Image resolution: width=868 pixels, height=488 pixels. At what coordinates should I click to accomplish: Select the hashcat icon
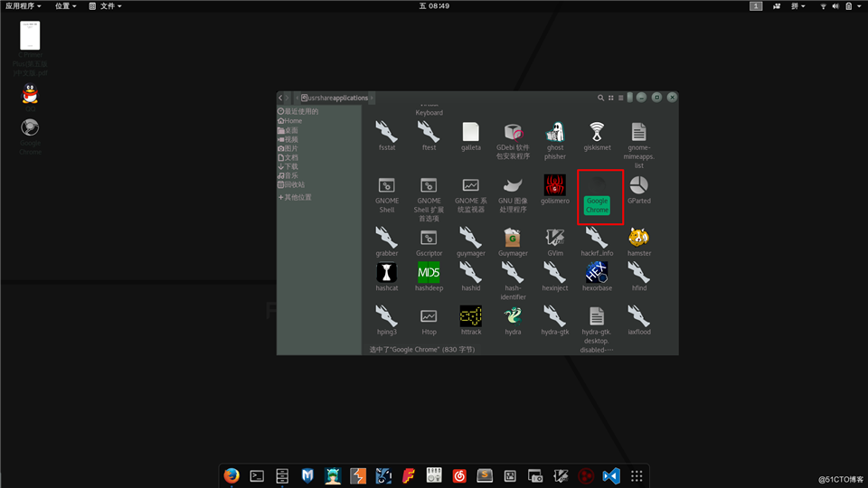(386, 272)
